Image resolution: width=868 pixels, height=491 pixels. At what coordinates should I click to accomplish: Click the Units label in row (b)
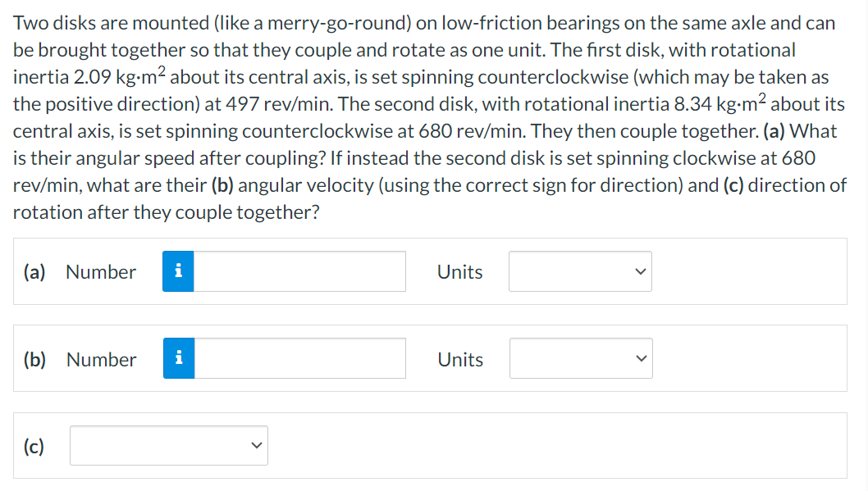459,358
